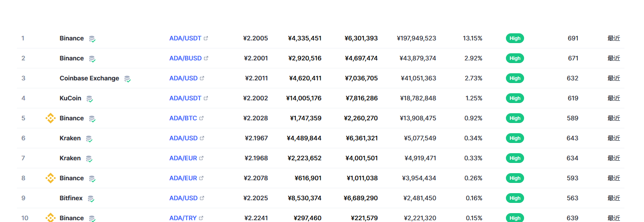Click High badge in ADA/BUSD row

[515, 58]
